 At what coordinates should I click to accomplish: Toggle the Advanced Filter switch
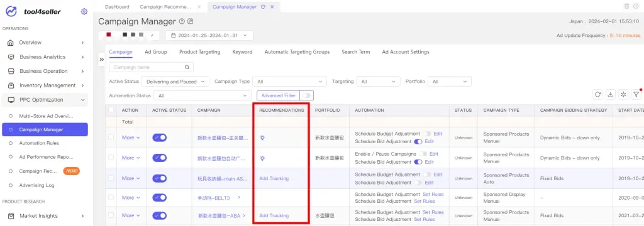(306, 95)
